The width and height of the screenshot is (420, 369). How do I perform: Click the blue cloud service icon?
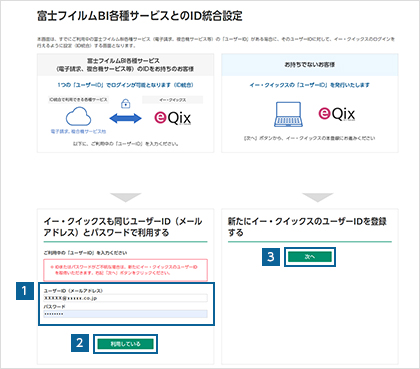coord(78,116)
